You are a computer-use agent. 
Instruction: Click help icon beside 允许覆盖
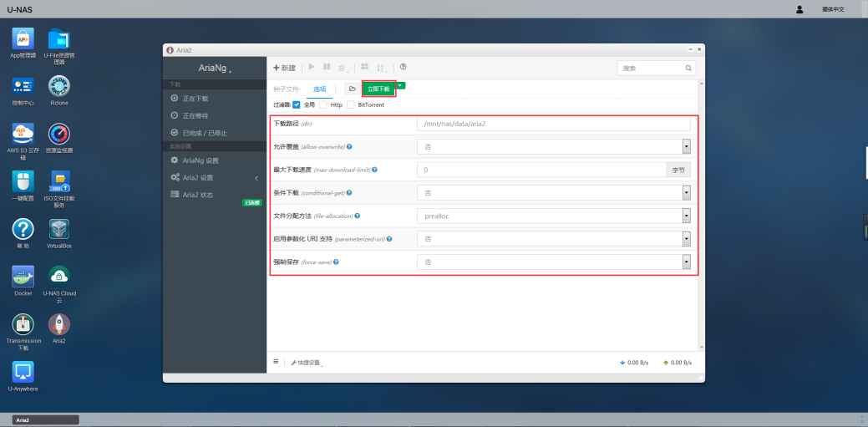click(x=349, y=147)
